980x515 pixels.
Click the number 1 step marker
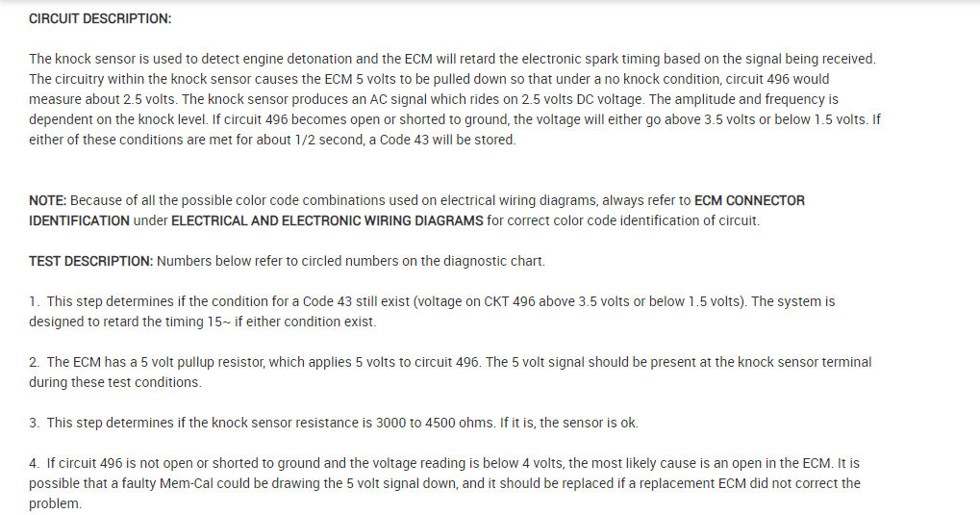[x=34, y=301]
